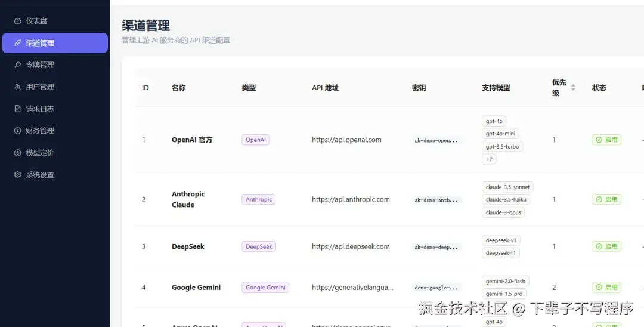Click the 渠道管理 link icon
The height and width of the screenshot is (327, 644).
click(x=17, y=43)
